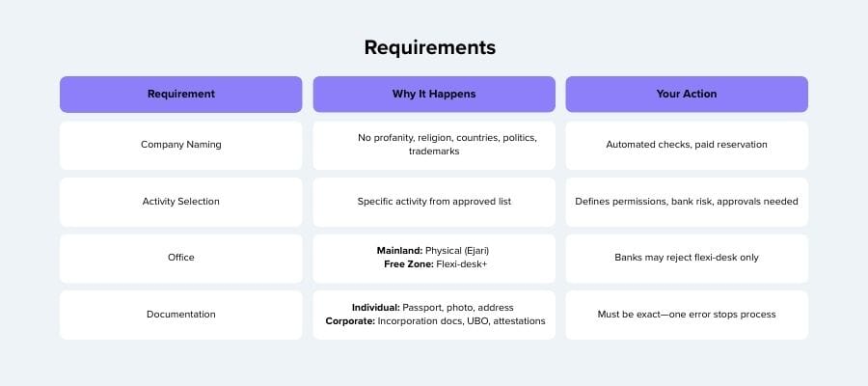Click the bold Individual: label
Viewport: 868px width, 386px height.
(x=376, y=308)
